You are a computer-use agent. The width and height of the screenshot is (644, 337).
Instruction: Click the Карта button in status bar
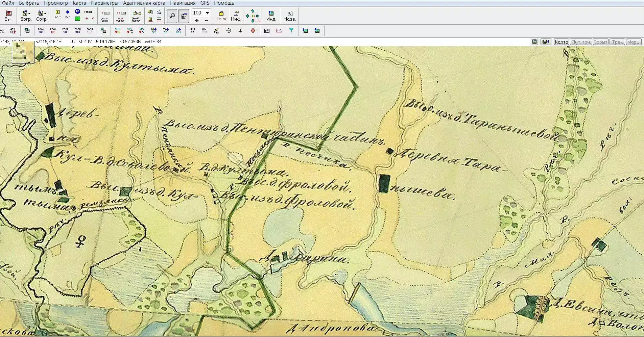coord(561,42)
